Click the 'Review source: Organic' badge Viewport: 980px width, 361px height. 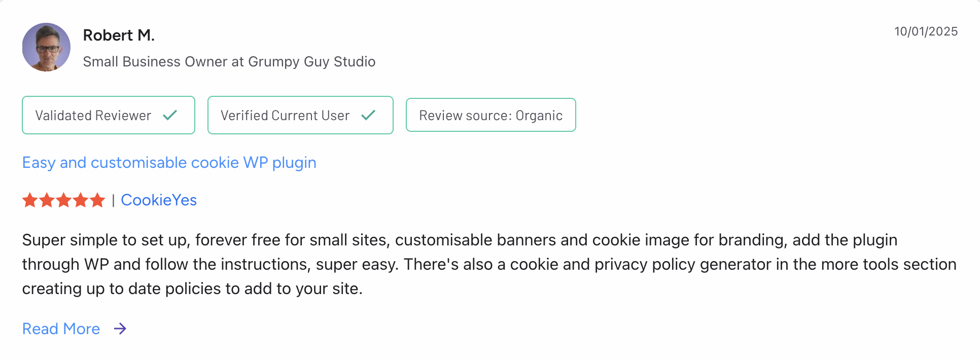[491, 116]
